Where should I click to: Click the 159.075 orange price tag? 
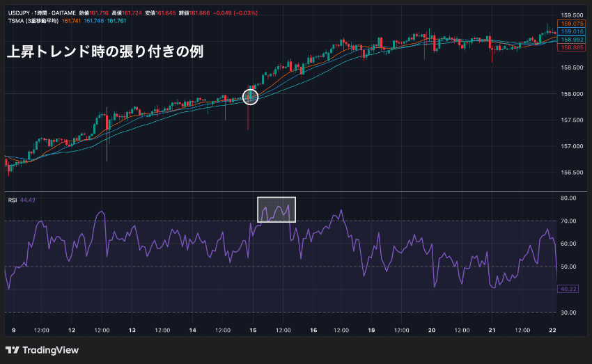click(572, 24)
